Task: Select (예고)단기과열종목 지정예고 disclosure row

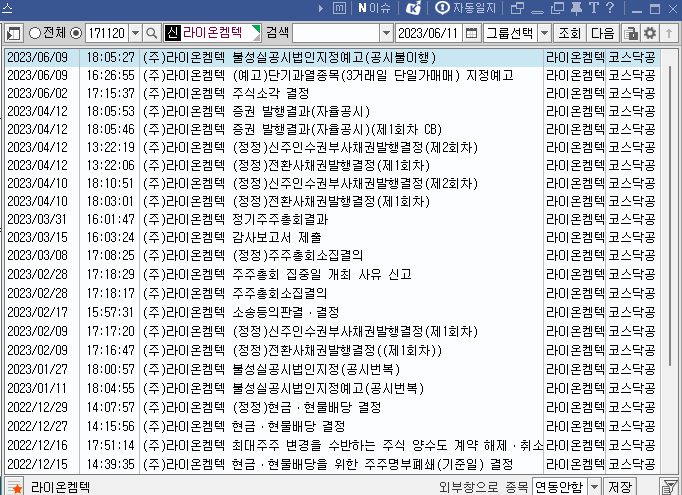Action: (332, 75)
